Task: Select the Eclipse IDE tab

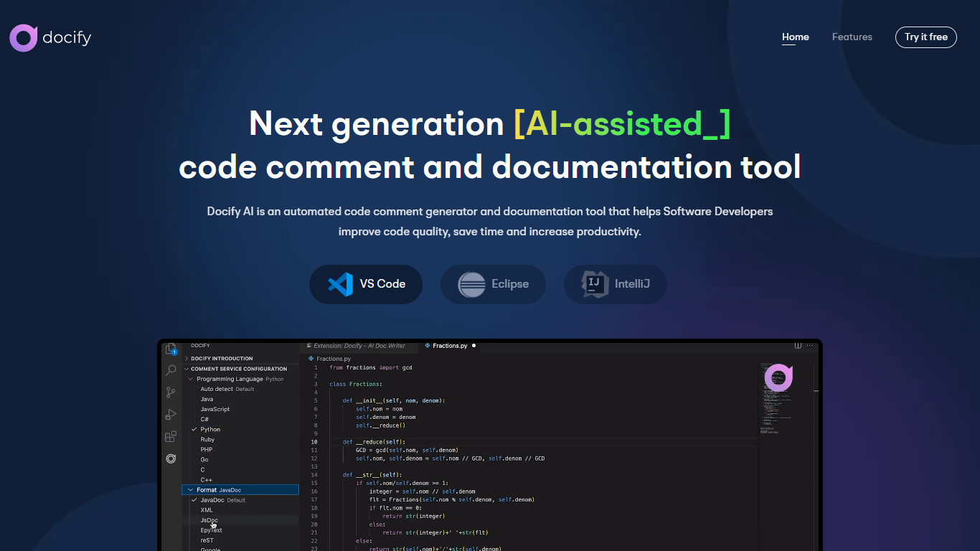Action: (493, 284)
